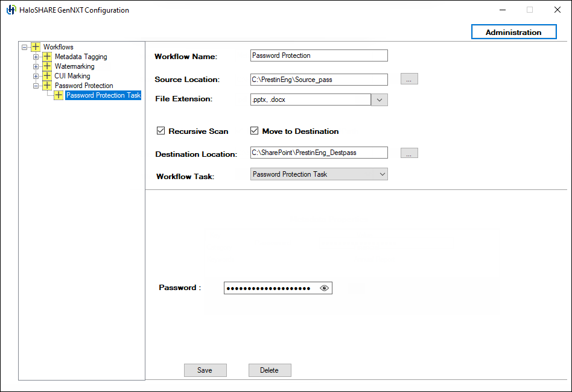Screen dimensions: 572x392
Task: Select CUI Marking in the tree
Action: tap(72, 76)
